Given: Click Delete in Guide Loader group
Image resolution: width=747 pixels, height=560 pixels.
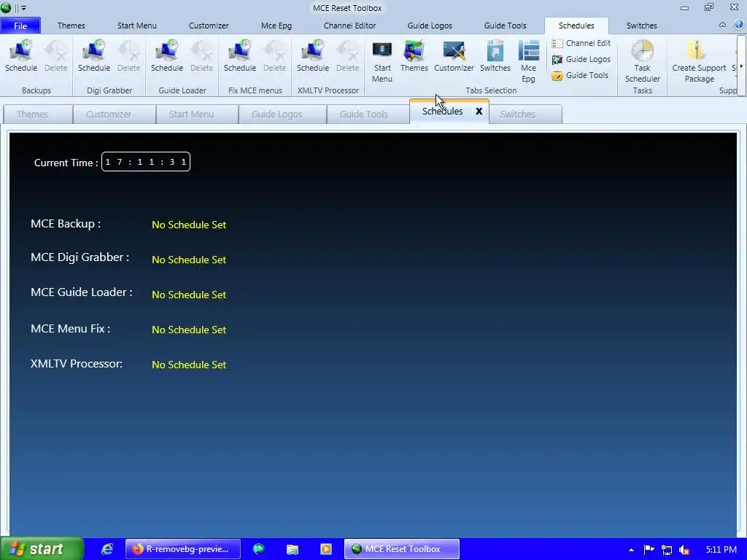Looking at the screenshot, I should coord(201,56).
